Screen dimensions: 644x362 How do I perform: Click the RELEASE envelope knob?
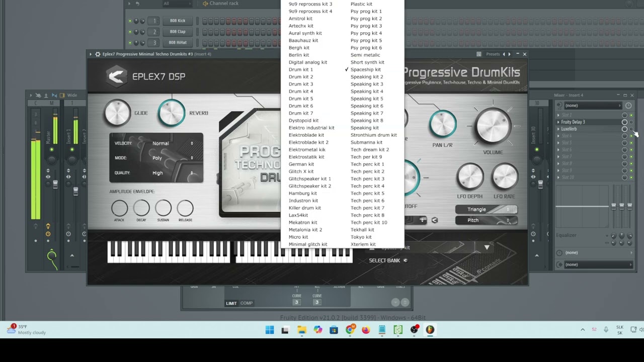[185, 208]
